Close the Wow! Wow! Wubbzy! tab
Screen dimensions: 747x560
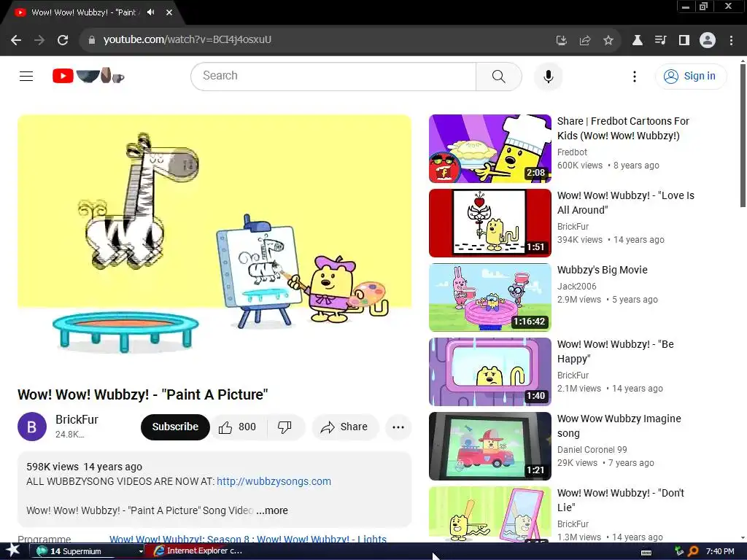tap(169, 12)
